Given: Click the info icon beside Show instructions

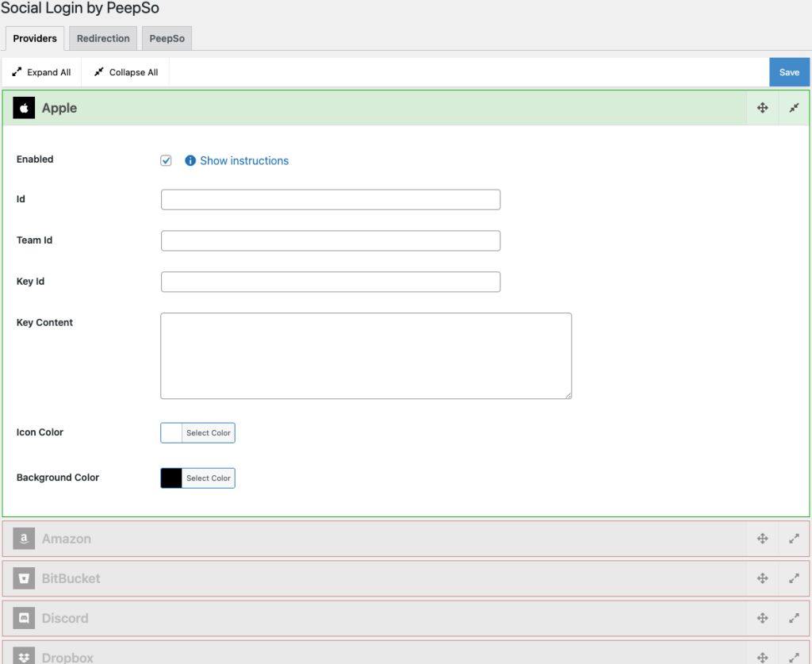Looking at the screenshot, I should 190,160.
